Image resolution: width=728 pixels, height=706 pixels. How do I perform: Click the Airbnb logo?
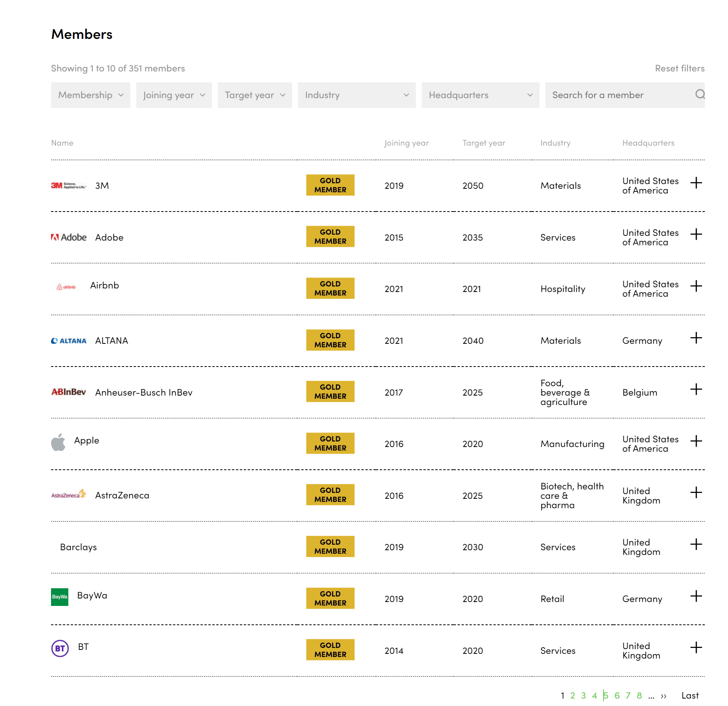tap(66, 287)
